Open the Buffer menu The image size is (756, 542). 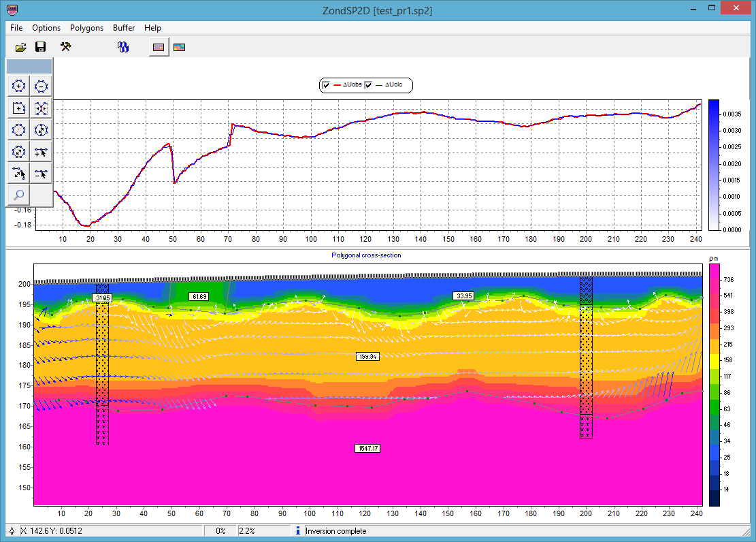[124, 28]
